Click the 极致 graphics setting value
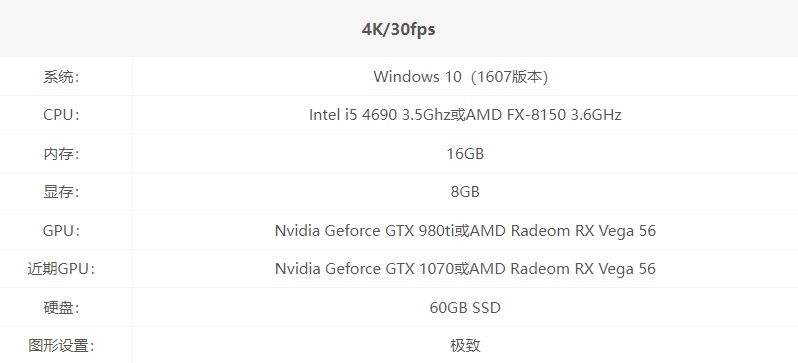Screen dimensions: 798x363 coord(465,346)
